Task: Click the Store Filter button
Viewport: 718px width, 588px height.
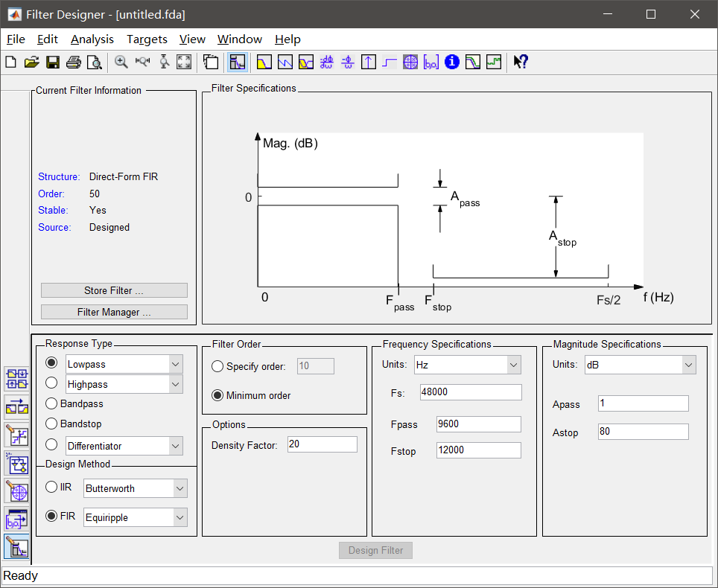Action: pos(114,290)
